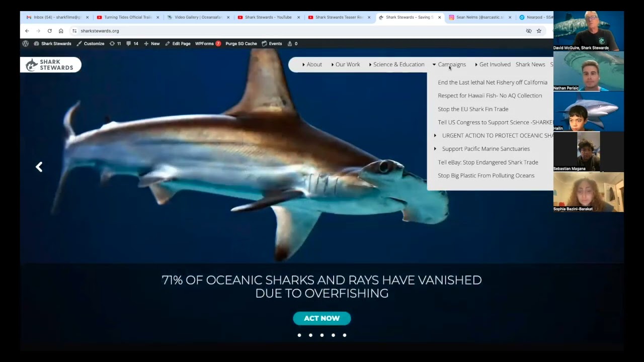644x362 pixels.
Task: Switch to the Nearpod tab
Action: pyautogui.click(x=536, y=17)
